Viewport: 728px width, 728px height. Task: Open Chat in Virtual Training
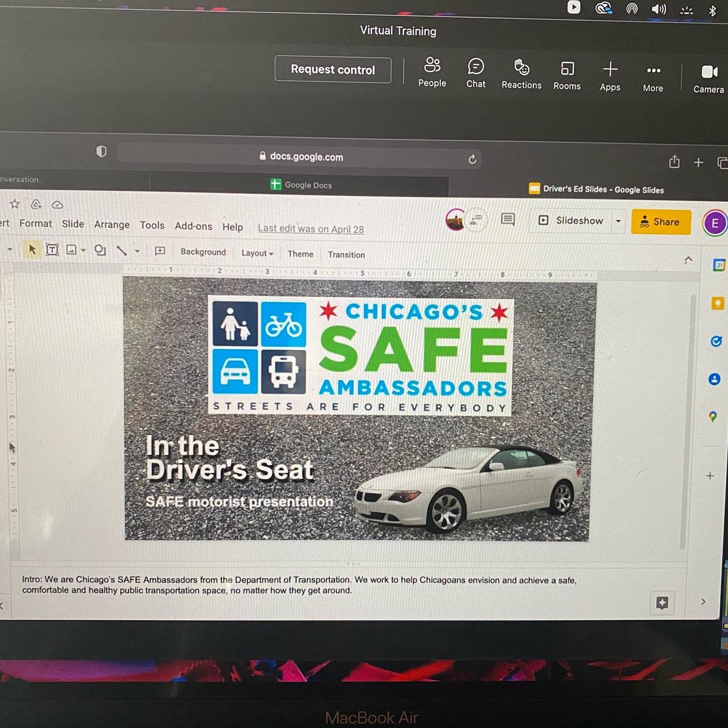pyautogui.click(x=476, y=73)
